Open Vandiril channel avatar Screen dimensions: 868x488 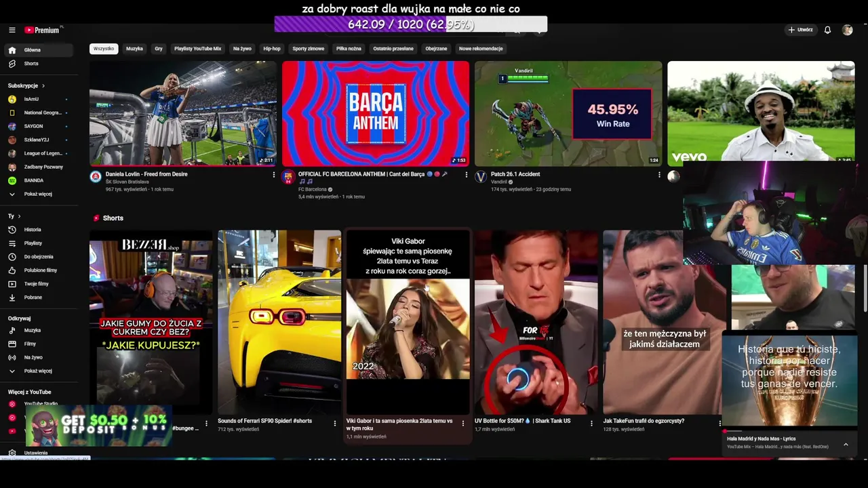481,177
